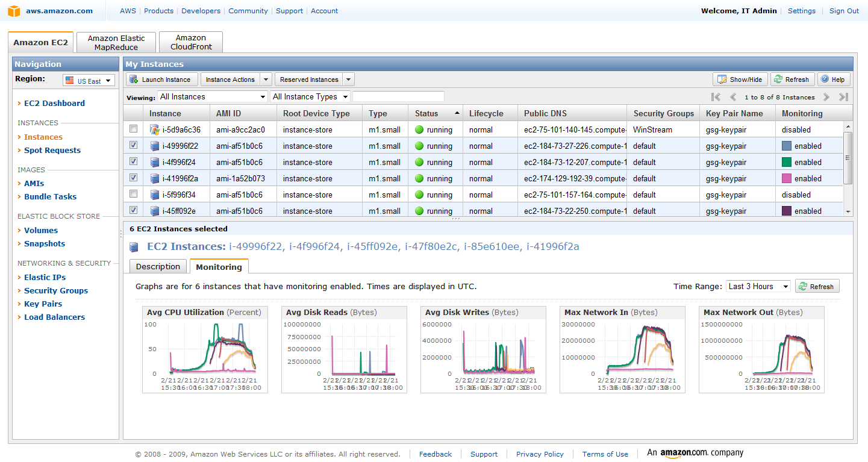This screenshot has height=462, width=868.
Task: Click the Settings link in header
Action: pyautogui.click(x=801, y=11)
